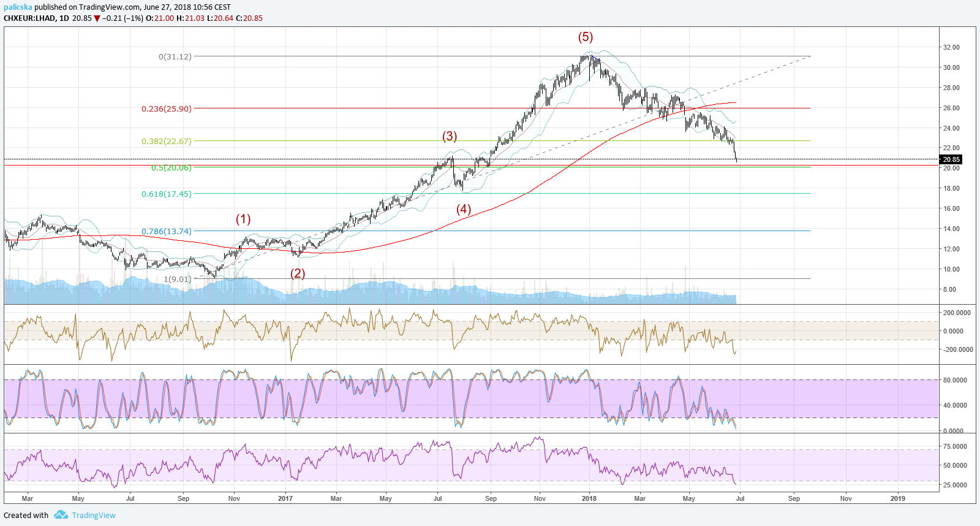
Task: Click the 200.0000 indicator scale label
Action: 957,313
